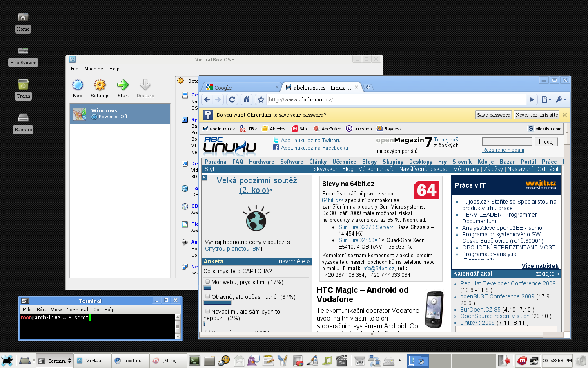This screenshot has height=368, width=588.
Task: Open Hardware in site navigation
Action: [261, 162]
